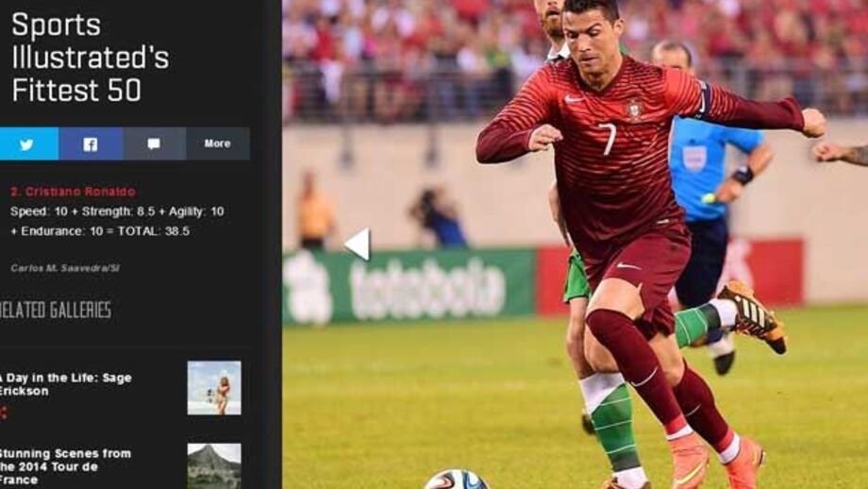Share the gallery via the Facebook icon

tap(91, 144)
